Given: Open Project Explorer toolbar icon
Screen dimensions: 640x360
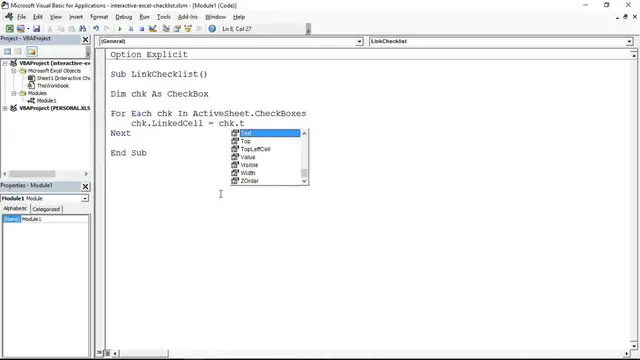Looking at the screenshot, I should point(166,29).
